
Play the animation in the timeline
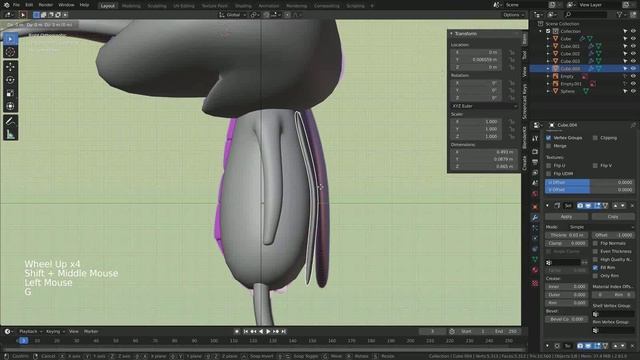coord(268,331)
